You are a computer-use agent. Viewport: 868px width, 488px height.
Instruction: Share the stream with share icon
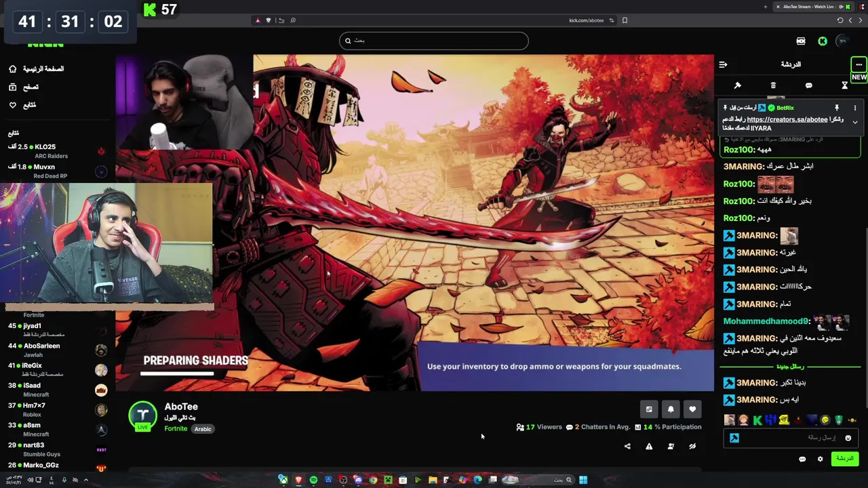[x=627, y=447]
